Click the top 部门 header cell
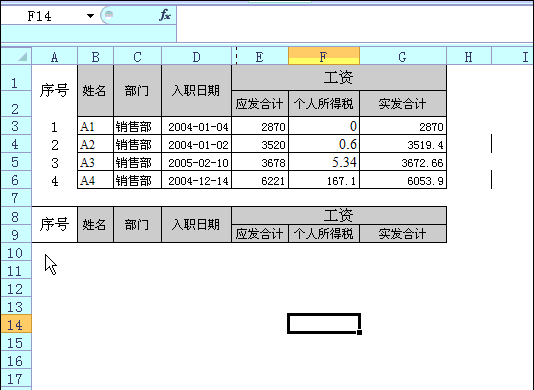This screenshot has height=390, width=534. coord(137,91)
